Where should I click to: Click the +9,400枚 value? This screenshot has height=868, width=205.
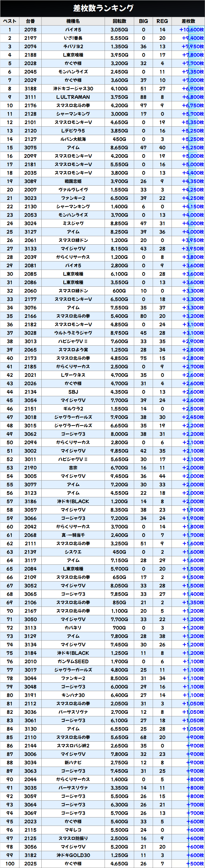193,38
